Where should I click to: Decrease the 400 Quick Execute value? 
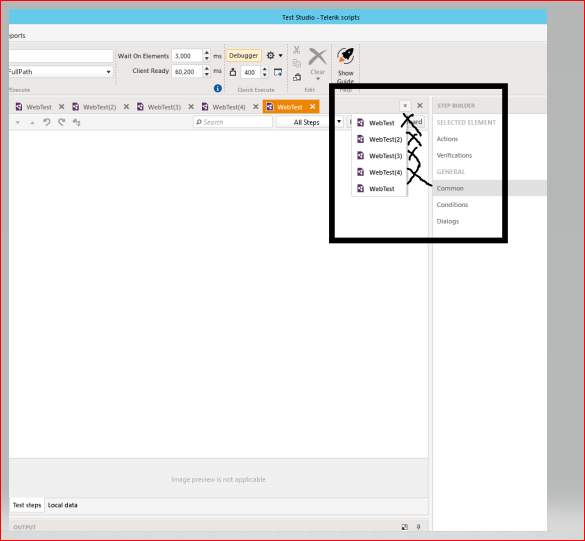tap(265, 75)
